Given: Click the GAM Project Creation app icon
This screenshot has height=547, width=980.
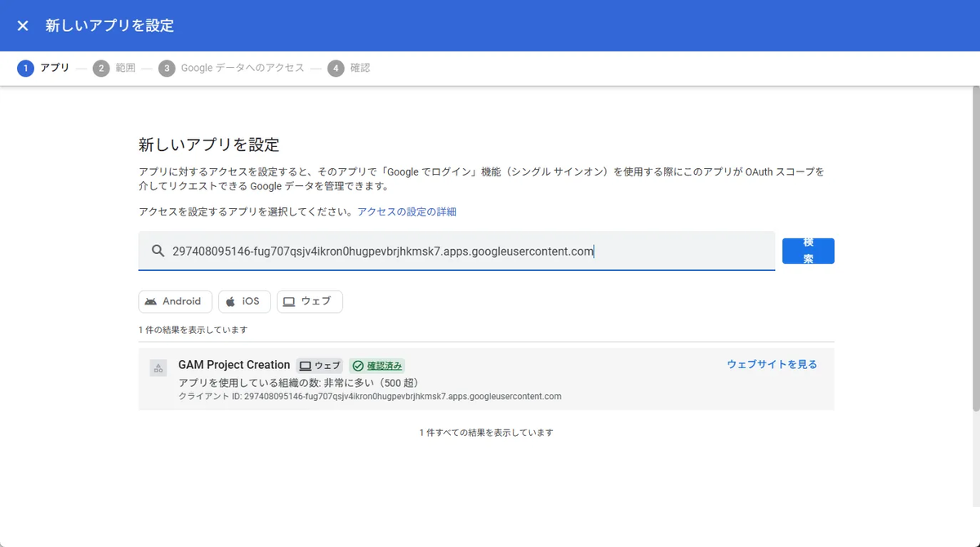Looking at the screenshot, I should pyautogui.click(x=158, y=367).
